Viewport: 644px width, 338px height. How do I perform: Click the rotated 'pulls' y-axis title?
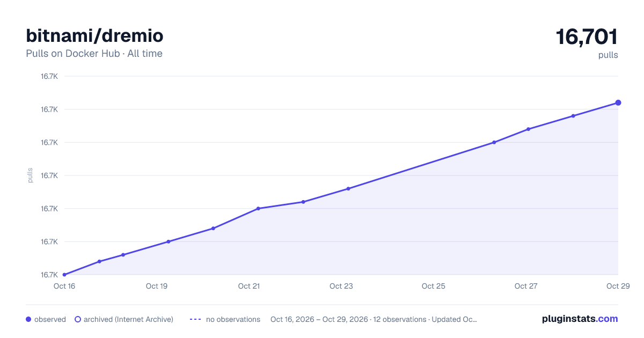tap(30, 175)
